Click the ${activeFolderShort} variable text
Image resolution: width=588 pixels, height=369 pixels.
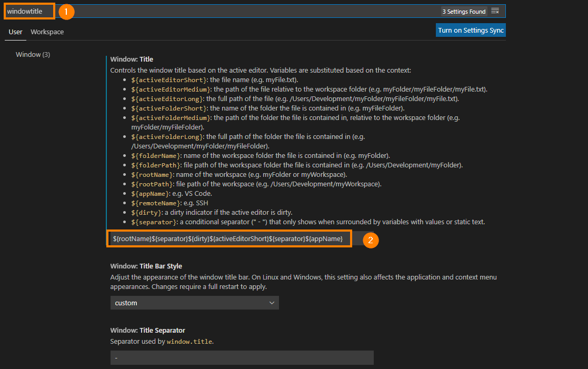169,108
